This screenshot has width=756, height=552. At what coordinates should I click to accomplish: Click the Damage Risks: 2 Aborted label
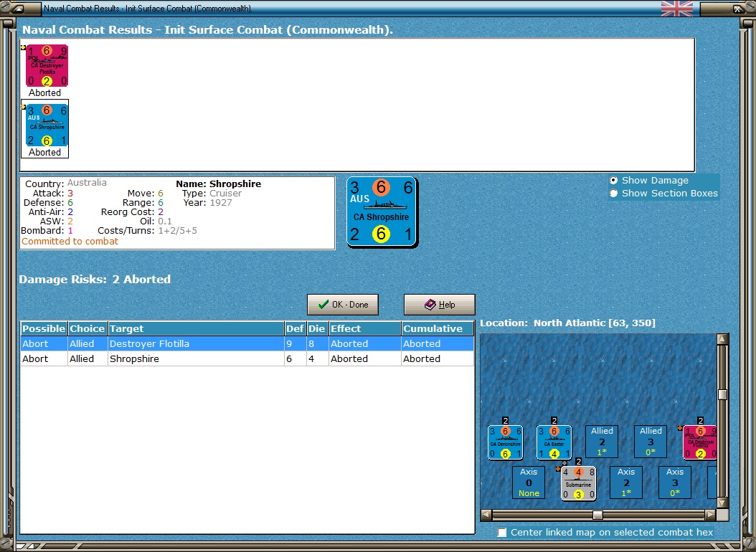tap(95, 280)
